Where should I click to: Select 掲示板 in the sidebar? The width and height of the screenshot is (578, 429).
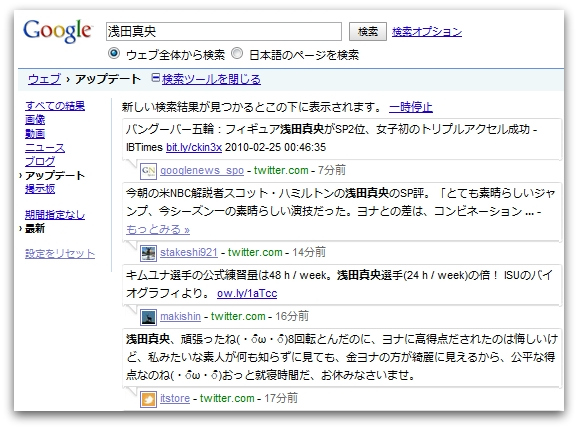[x=40, y=189]
